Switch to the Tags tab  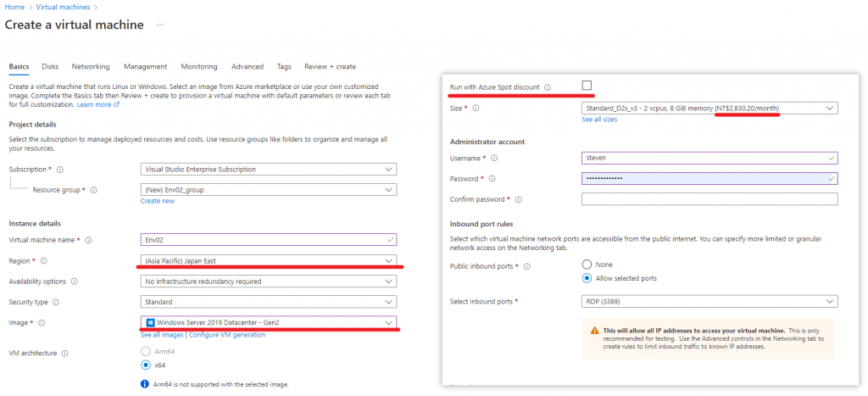click(284, 66)
